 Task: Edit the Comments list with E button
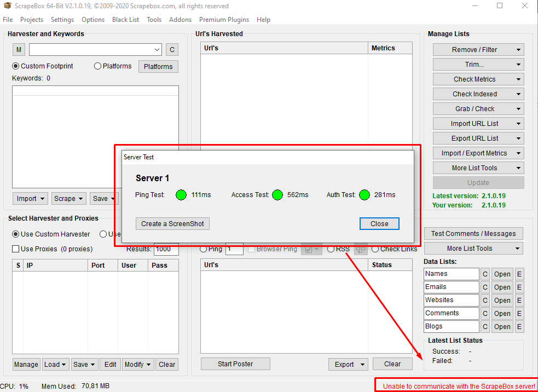pos(519,313)
